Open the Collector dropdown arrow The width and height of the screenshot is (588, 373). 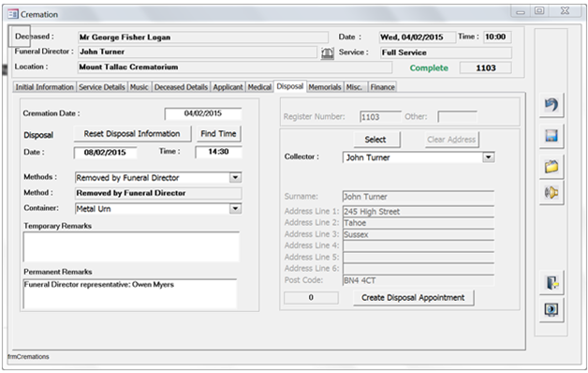[x=488, y=157]
